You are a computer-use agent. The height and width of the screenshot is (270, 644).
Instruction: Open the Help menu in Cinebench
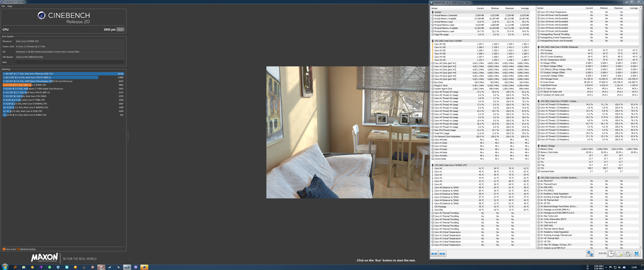pyautogui.click(x=10, y=6)
